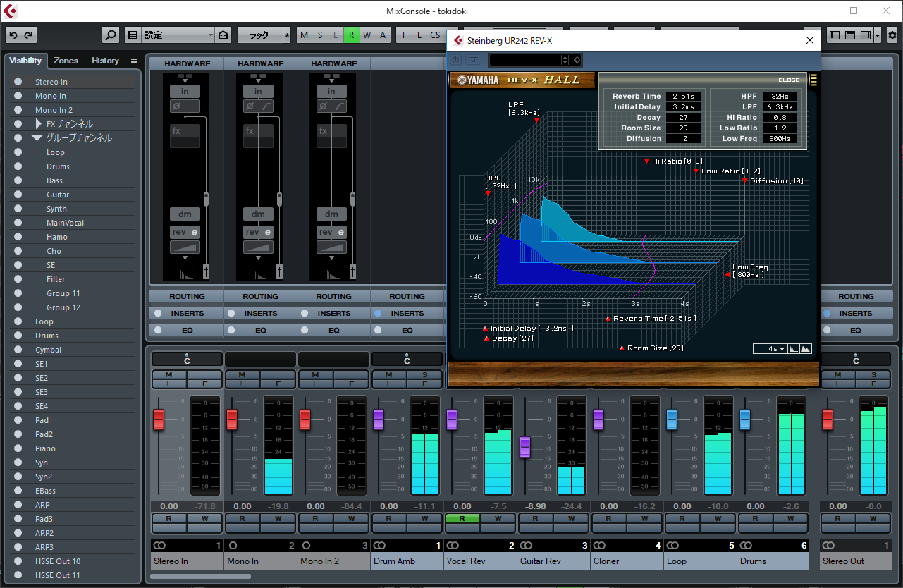The width and height of the screenshot is (903, 588).
Task: Click the REV-X preset diamond icon
Action: point(576,61)
